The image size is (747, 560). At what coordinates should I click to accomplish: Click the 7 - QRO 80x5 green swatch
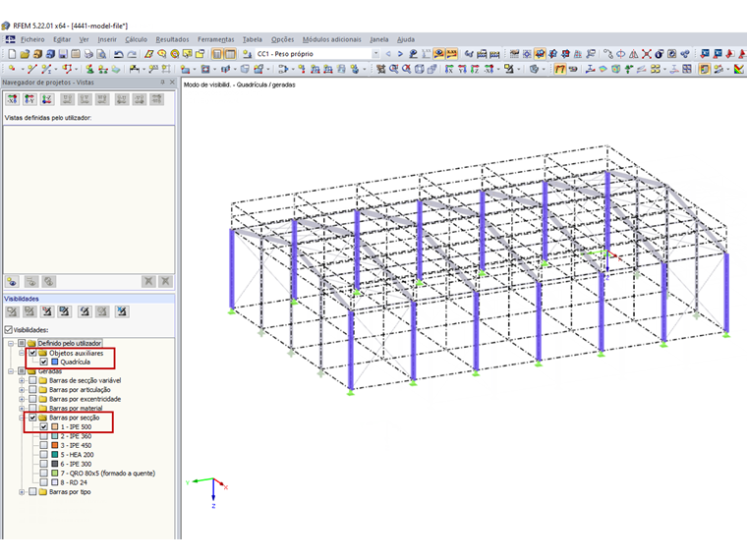click(55, 474)
